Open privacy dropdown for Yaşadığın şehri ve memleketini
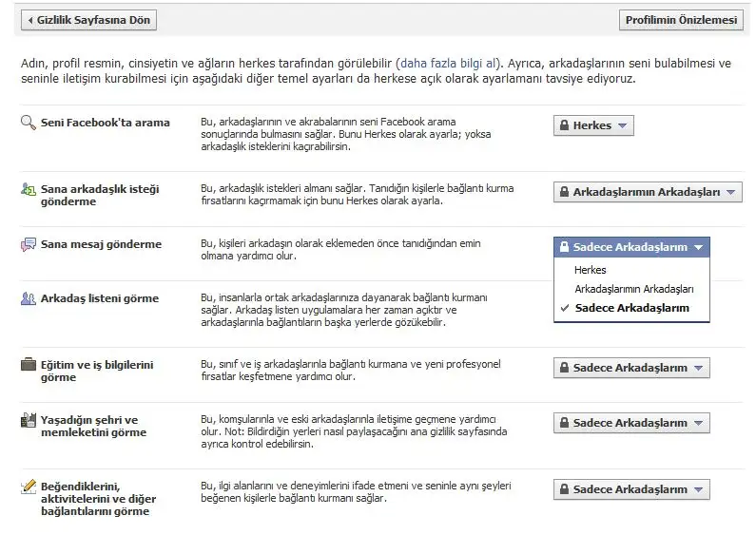756x535 pixels. coord(631,423)
